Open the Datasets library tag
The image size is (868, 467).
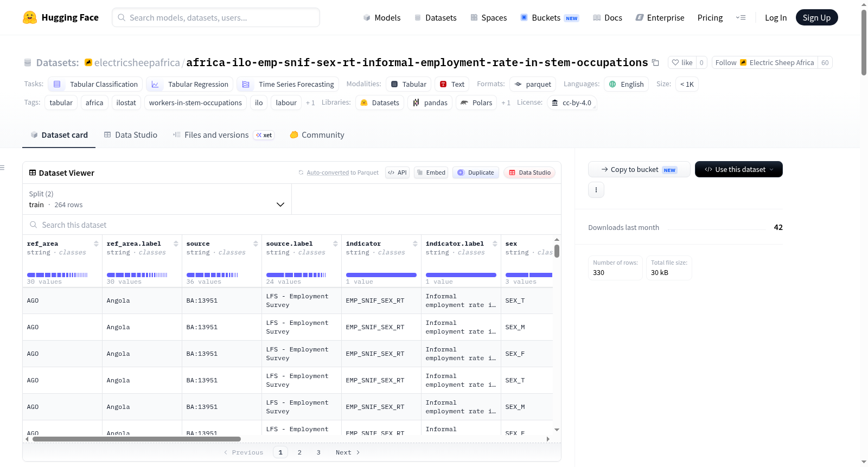380,103
